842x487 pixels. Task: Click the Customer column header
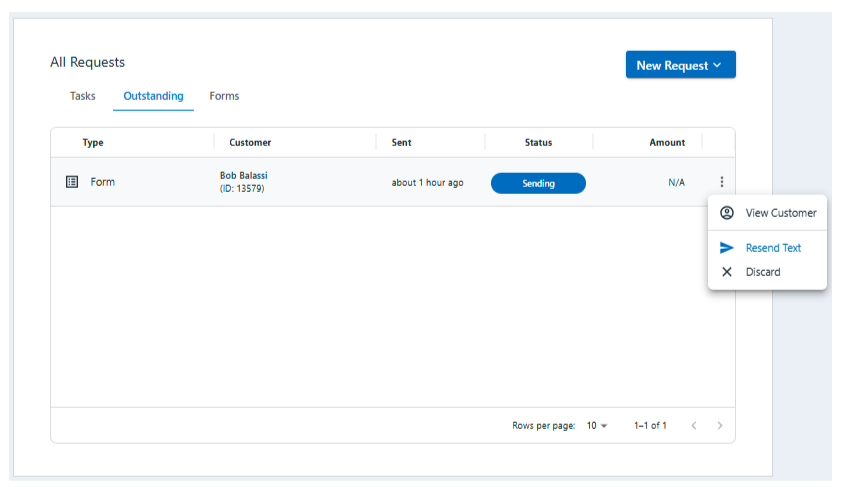[250, 143]
